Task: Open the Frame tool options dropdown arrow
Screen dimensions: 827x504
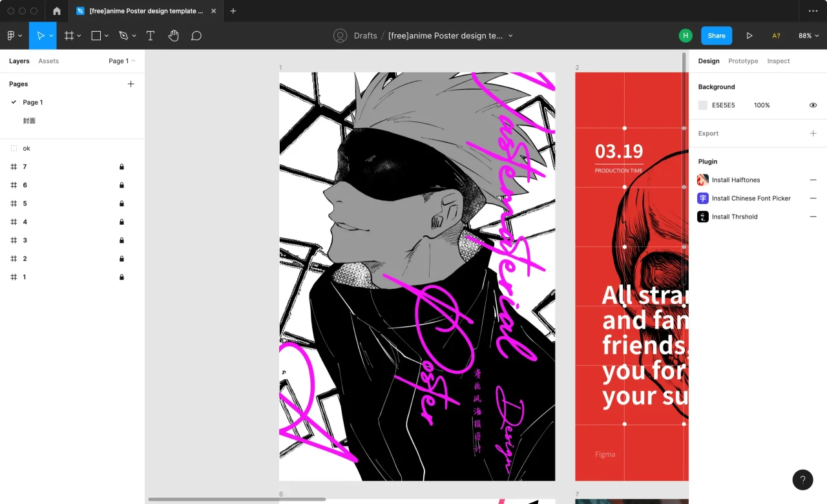Action: pos(79,36)
